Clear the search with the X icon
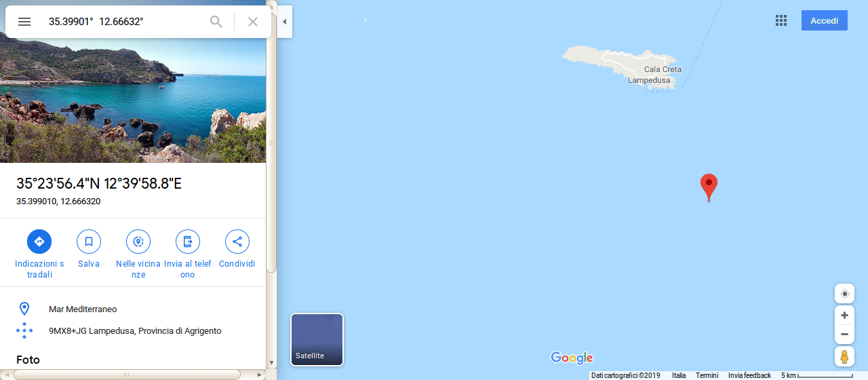This screenshot has height=380, width=868. 253,22
